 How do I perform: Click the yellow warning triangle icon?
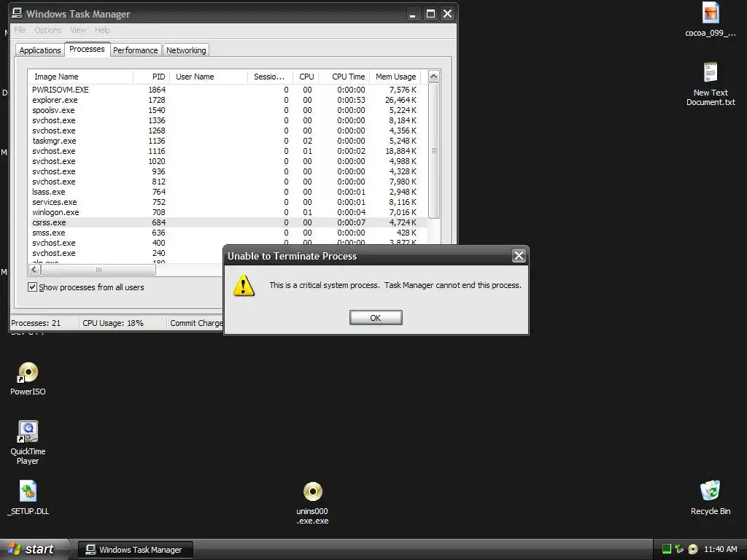244,285
